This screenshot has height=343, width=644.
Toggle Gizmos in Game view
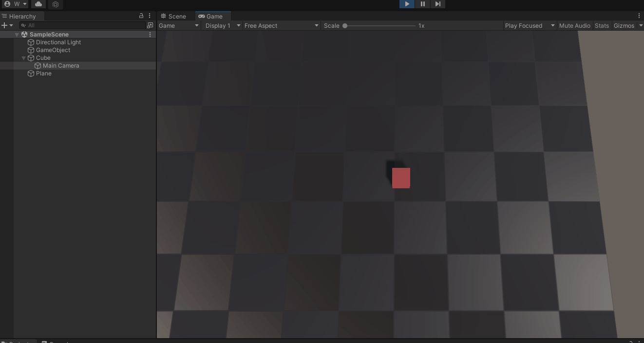pyautogui.click(x=624, y=25)
